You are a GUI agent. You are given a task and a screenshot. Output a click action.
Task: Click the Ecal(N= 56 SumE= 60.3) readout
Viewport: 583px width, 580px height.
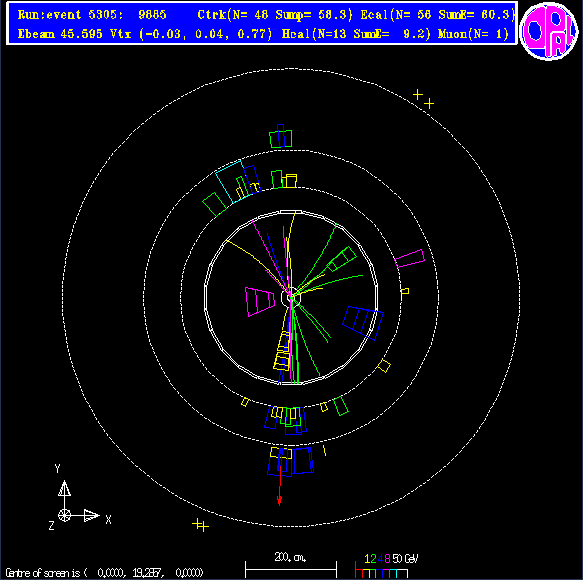(x=438, y=15)
